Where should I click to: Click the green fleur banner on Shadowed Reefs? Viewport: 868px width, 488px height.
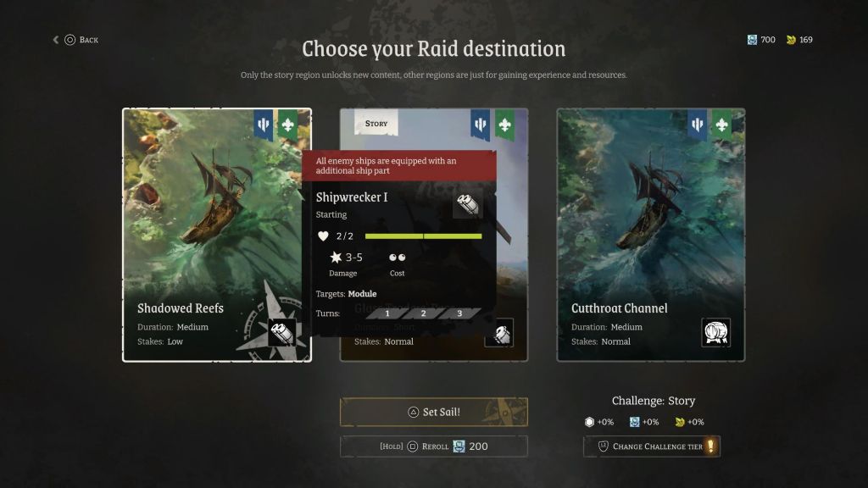[x=287, y=125]
